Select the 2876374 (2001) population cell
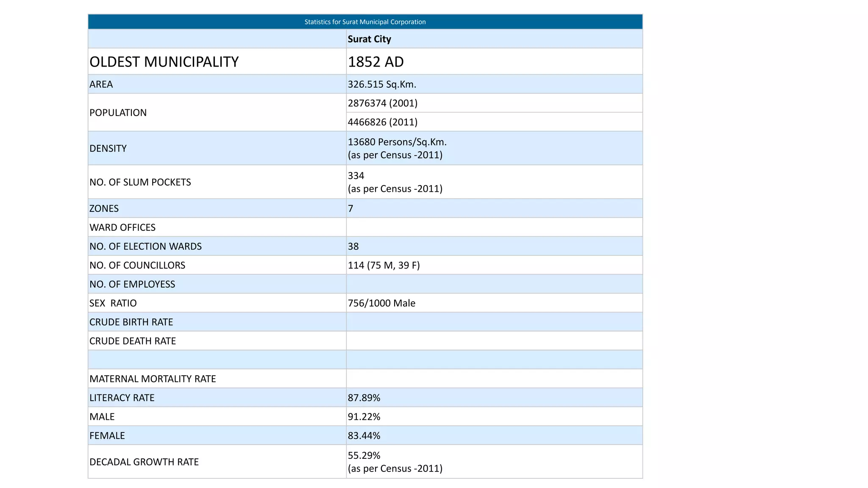This screenshot has height=488, width=868. [x=383, y=103]
